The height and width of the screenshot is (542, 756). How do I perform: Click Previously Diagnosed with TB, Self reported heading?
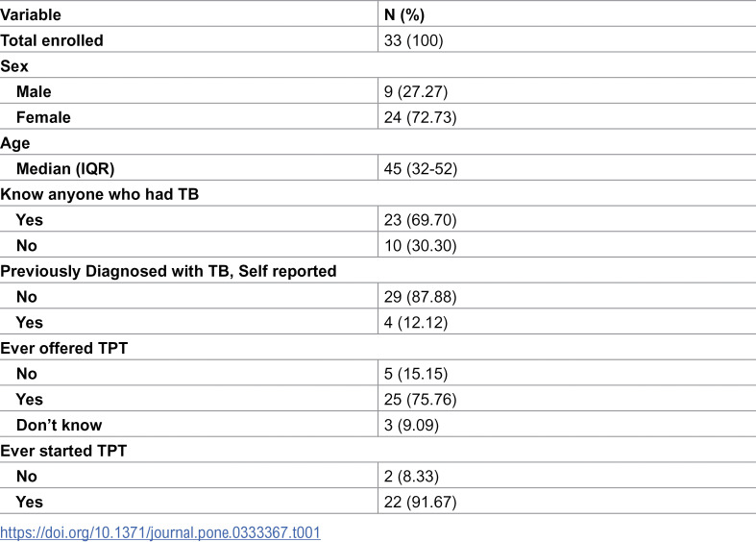coord(168,271)
